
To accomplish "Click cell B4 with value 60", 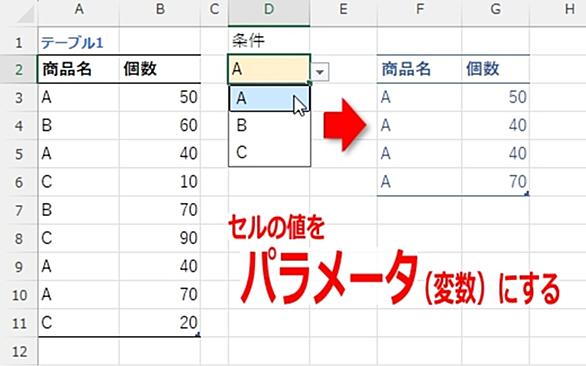I will tap(160, 126).
